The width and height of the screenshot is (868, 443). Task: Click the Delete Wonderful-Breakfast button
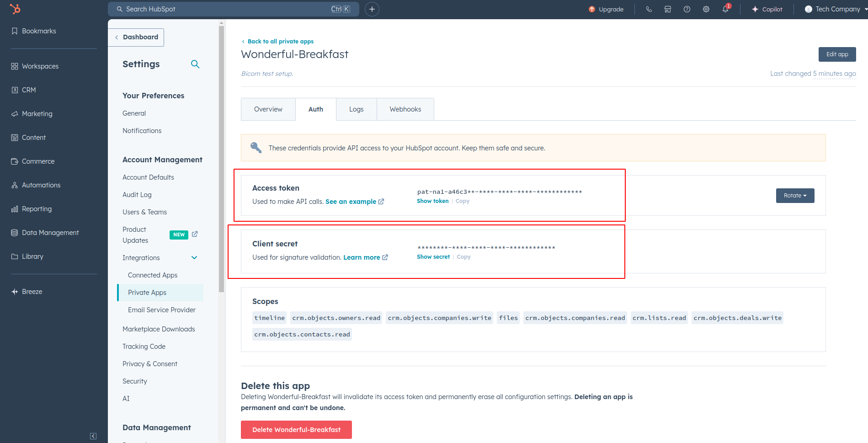[296, 430]
